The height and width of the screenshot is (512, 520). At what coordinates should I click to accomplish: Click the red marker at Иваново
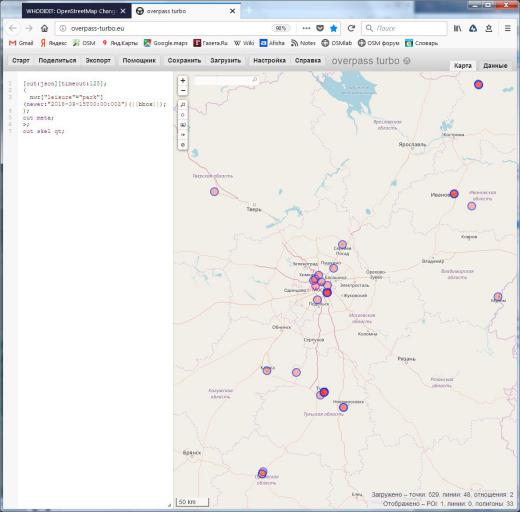click(454, 194)
